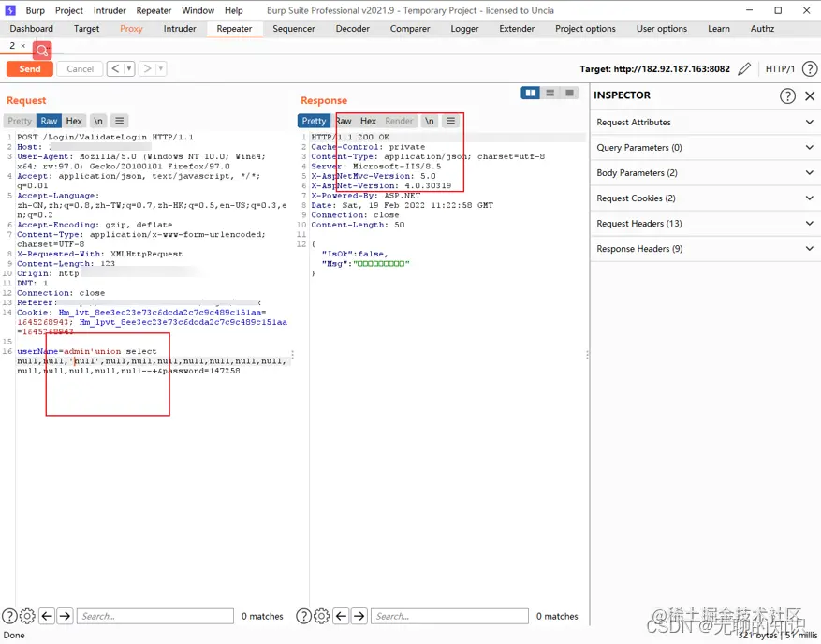Click the pencil icon to edit the target
This screenshot has height=644, width=821.
click(x=744, y=69)
